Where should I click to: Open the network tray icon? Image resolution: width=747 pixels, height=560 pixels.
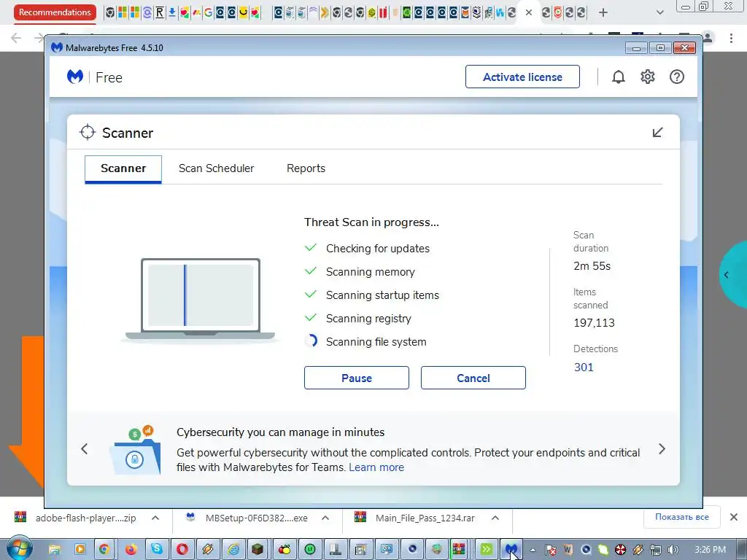click(656, 550)
